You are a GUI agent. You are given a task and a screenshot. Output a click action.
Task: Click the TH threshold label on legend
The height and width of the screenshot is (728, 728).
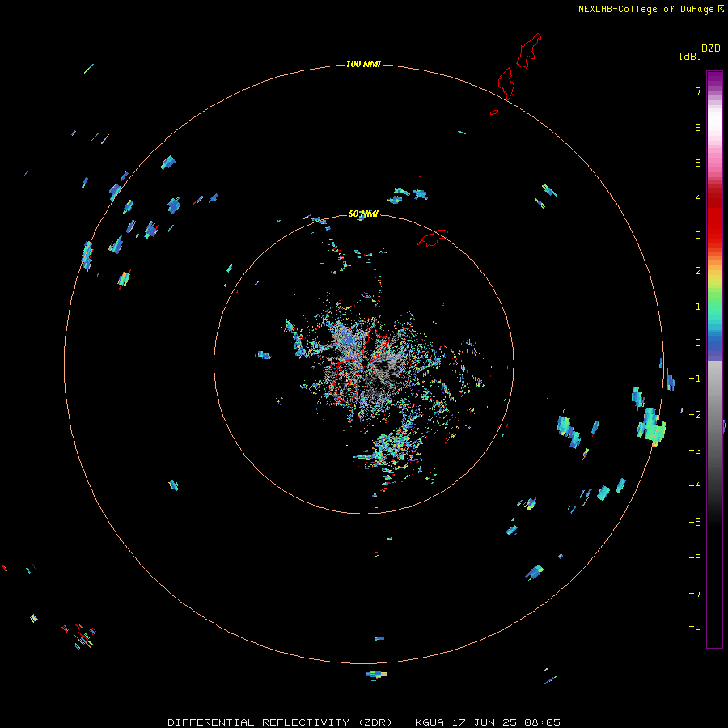(695, 630)
